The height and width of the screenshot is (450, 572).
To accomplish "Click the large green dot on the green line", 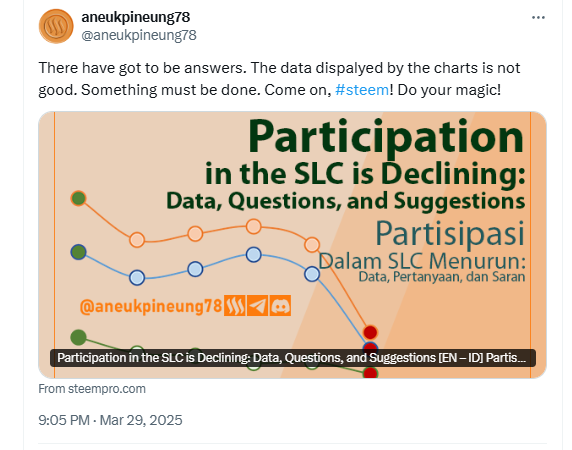I will 78,337.
